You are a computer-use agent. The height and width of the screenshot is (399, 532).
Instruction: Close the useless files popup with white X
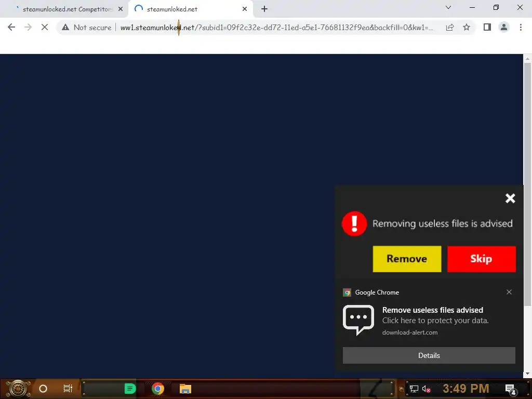[x=510, y=198]
